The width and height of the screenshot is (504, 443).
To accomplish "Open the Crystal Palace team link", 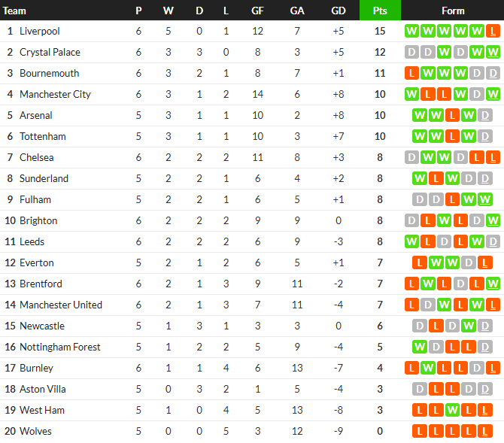I will (x=50, y=53).
